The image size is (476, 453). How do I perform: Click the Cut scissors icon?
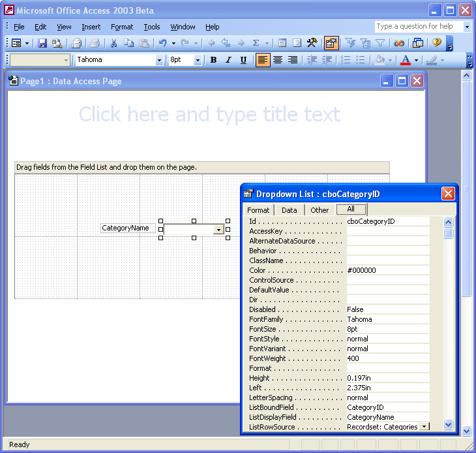113,43
